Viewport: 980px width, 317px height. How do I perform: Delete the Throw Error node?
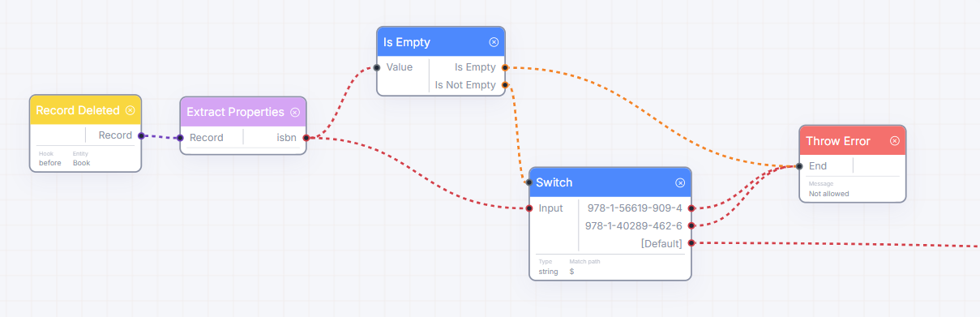(895, 141)
